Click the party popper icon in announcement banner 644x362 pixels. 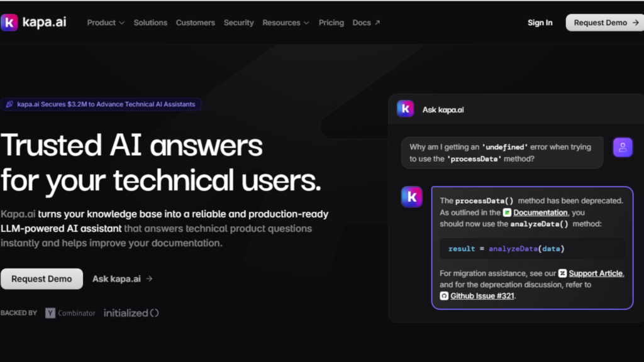tap(9, 104)
